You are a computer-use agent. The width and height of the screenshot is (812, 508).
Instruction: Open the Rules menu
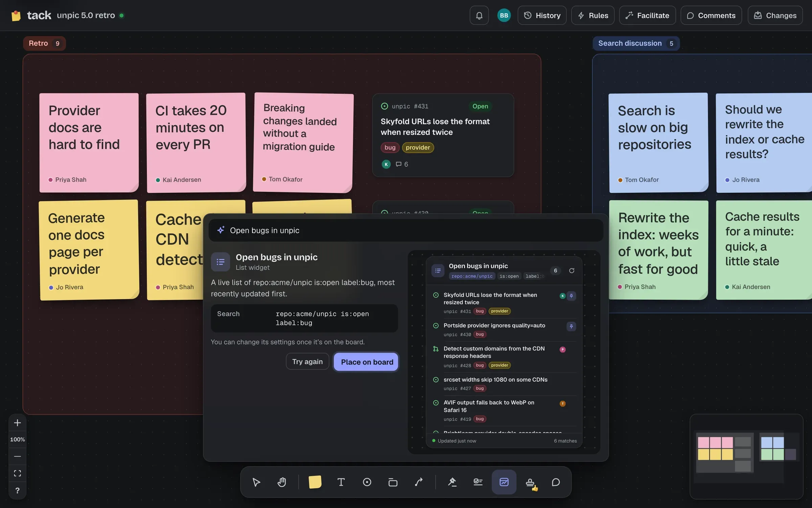pos(593,15)
